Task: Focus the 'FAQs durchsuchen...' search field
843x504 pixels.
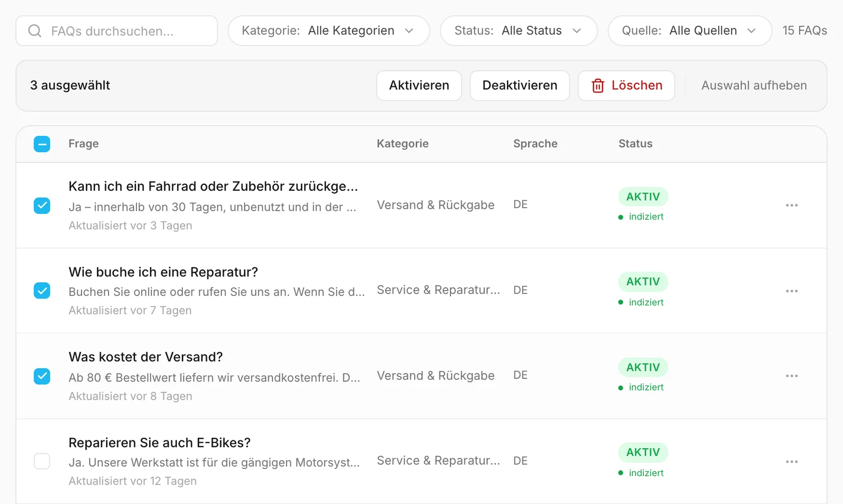Action: [116, 31]
